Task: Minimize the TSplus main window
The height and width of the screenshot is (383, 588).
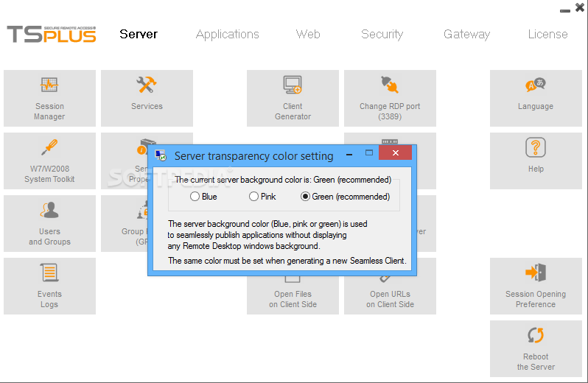Action: click(564, 11)
